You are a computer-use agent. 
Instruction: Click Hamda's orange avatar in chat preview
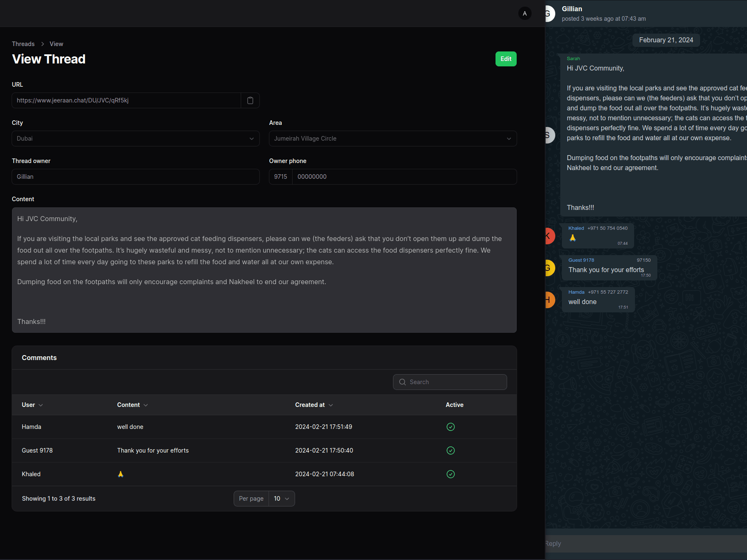point(550,300)
